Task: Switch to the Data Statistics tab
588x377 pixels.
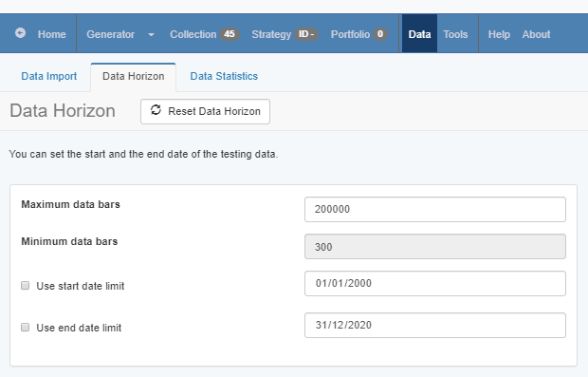Action: pos(224,76)
